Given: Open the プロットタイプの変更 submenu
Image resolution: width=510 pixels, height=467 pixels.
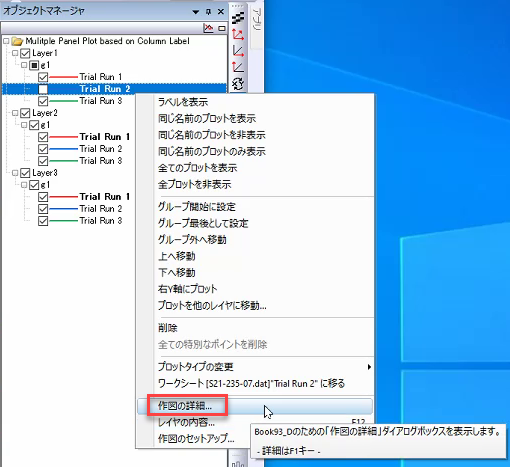Looking at the screenshot, I should tap(255, 367).
